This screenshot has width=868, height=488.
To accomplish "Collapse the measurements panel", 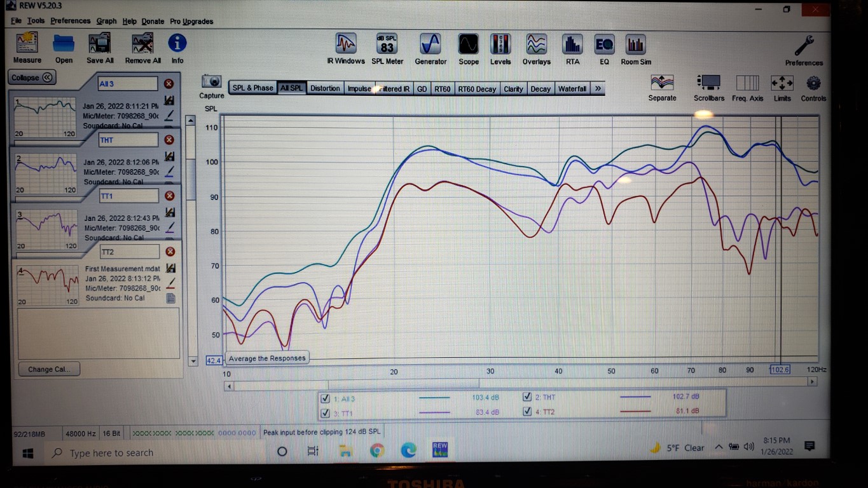I will [32, 78].
